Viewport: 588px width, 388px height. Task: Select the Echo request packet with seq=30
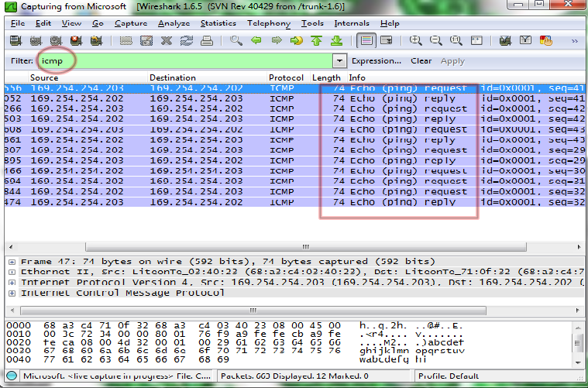pyautogui.click(x=294, y=171)
